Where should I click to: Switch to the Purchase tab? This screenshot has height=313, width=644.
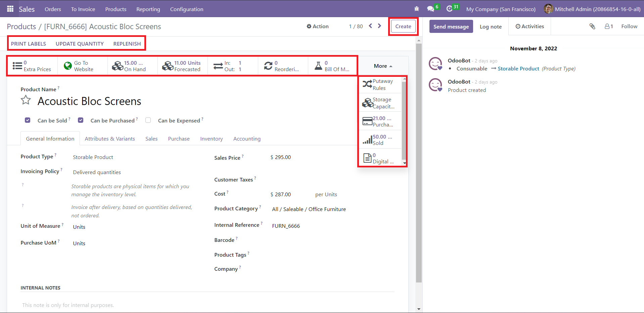[179, 139]
